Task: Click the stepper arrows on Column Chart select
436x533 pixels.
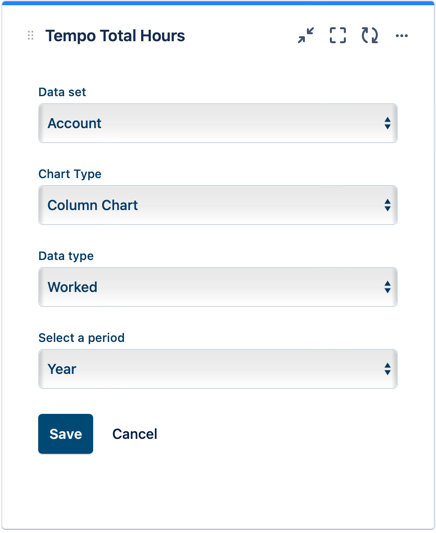Action: 387,205
